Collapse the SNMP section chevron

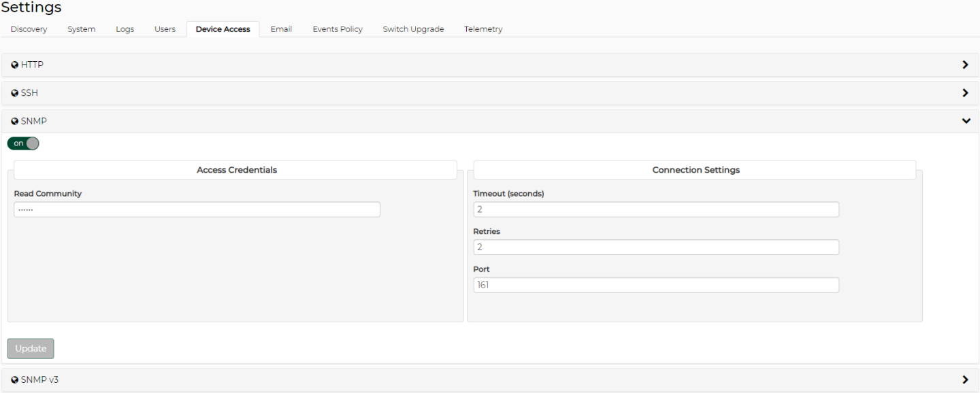(x=966, y=121)
